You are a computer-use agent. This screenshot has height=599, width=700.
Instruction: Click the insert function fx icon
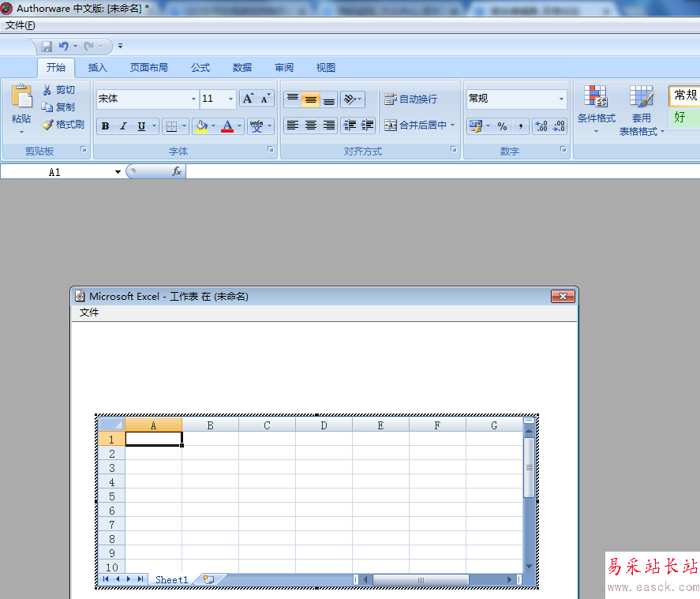tap(177, 171)
